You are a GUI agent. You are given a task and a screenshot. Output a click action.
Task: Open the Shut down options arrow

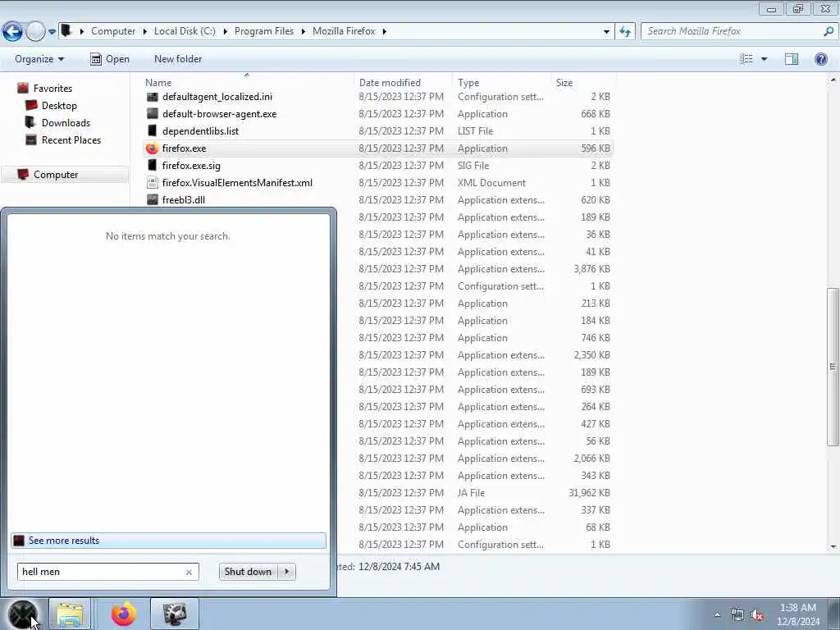287,572
